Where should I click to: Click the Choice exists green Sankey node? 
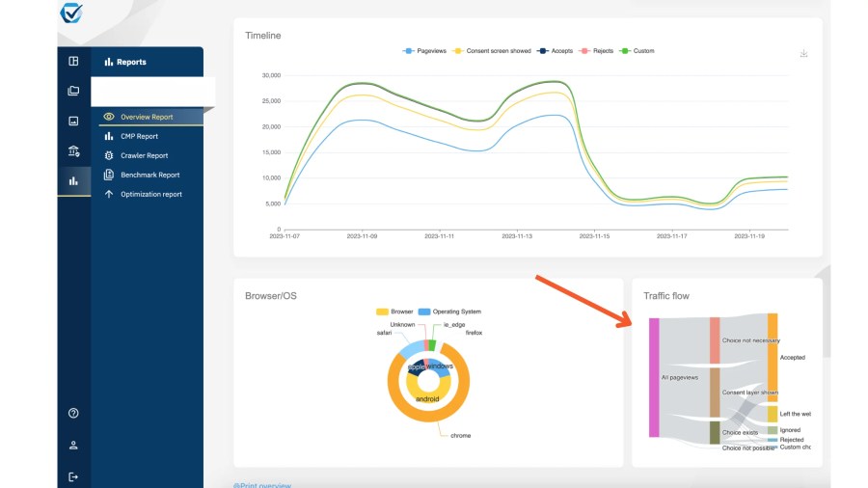[715, 433]
